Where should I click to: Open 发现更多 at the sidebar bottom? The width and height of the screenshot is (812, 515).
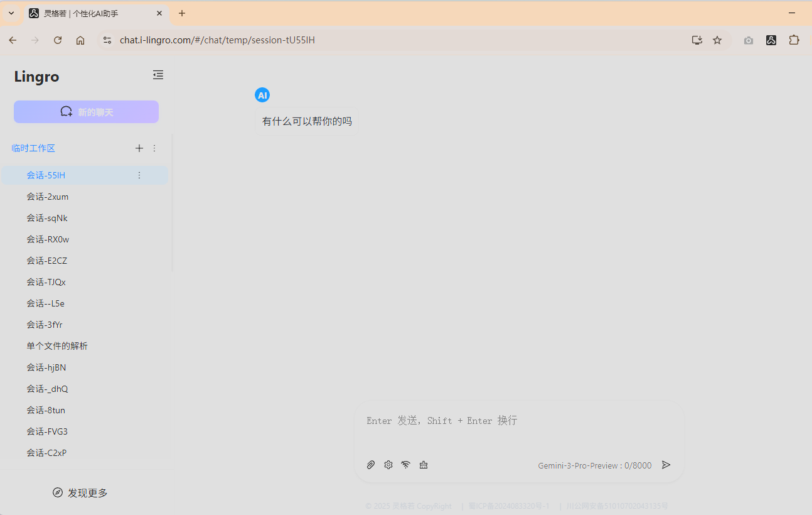[80, 493]
